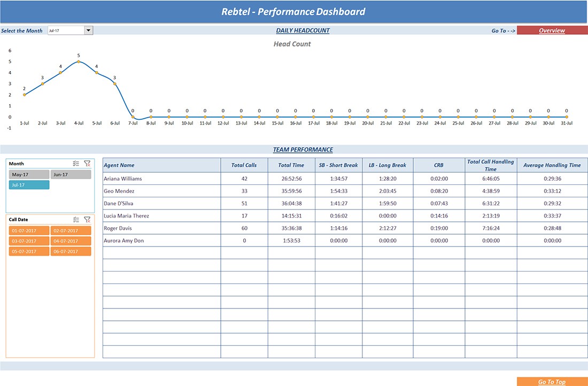The width and height of the screenshot is (588, 386).
Task: Click Lucia Maria Therez's CRB value 0:14:16
Action: point(439,215)
